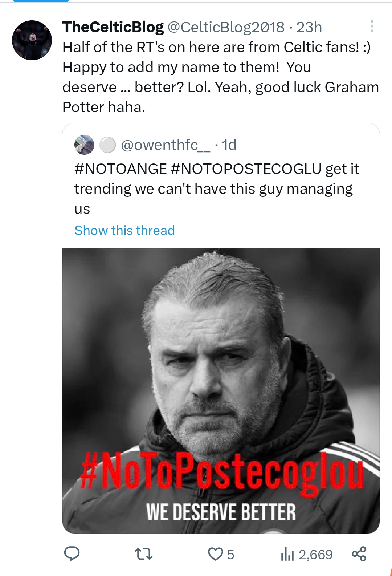
Task: Click the white circle emoji display name
Action: pos(107,145)
